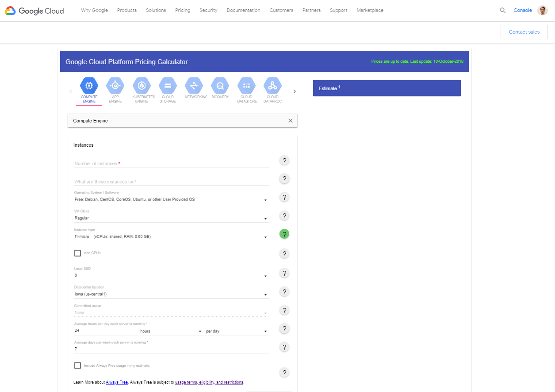Open help for average days per week
This screenshot has width=555, height=392.
pyautogui.click(x=284, y=347)
